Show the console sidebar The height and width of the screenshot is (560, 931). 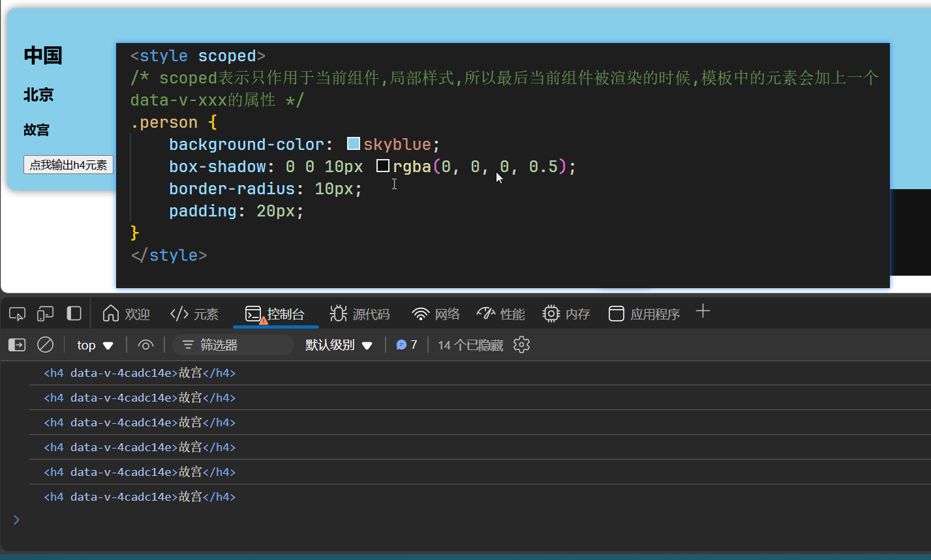coord(17,345)
